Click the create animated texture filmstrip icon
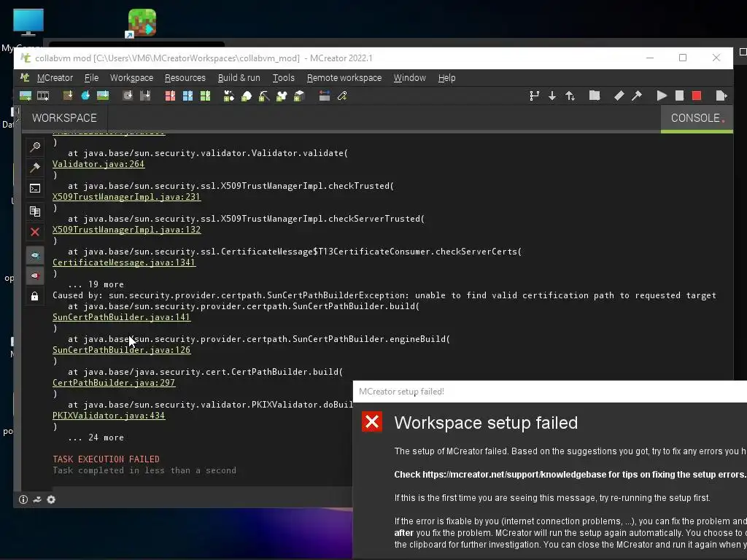Viewport: 747px width, 560px height. [x=43, y=96]
